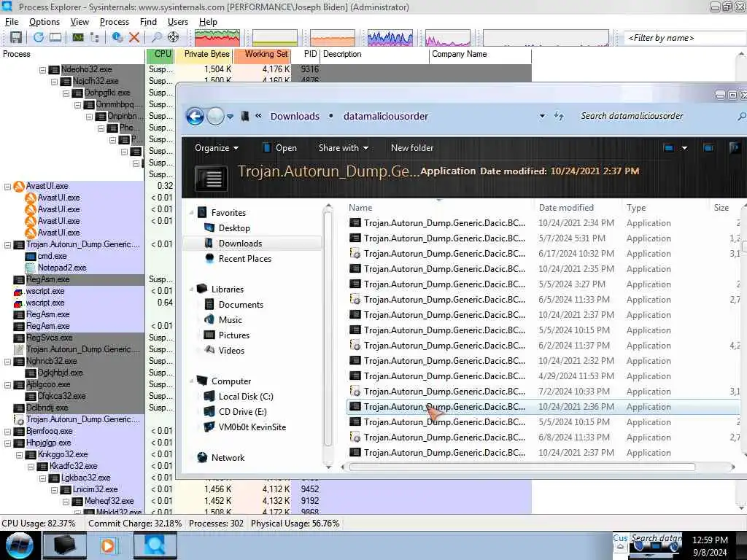Open the Users menu
This screenshot has height=560, width=747.
pyautogui.click(x=178, y=22)
